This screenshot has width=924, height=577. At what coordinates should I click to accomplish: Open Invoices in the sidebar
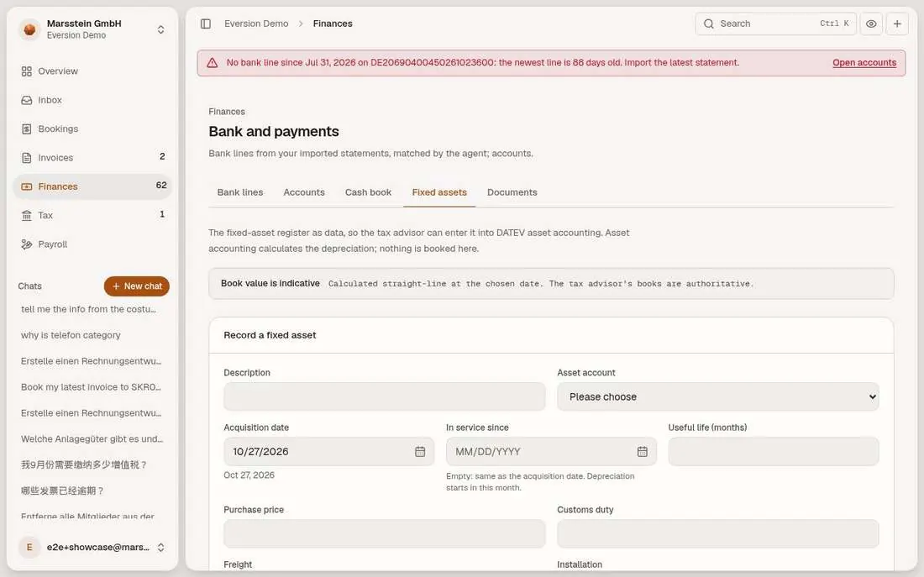point(92,158)
